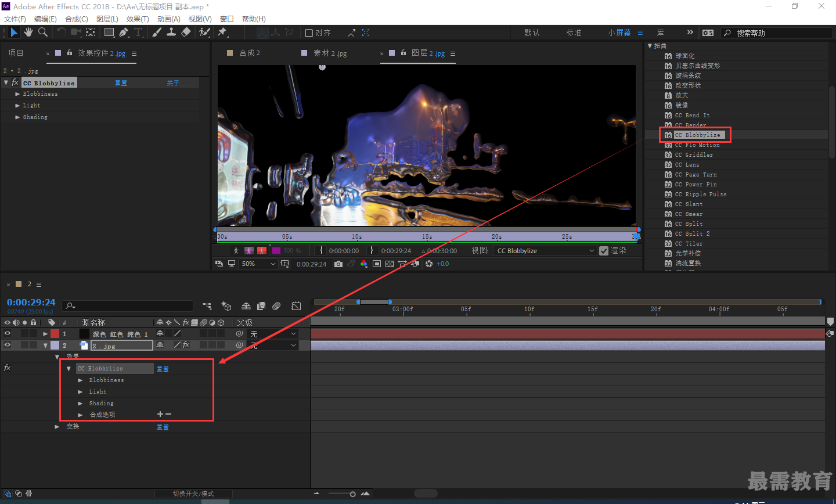Image resolution: width=836 pixels, height=504 pixels.
Task: Select the Roto Brush tool
Action: click(x=204, y=33)
